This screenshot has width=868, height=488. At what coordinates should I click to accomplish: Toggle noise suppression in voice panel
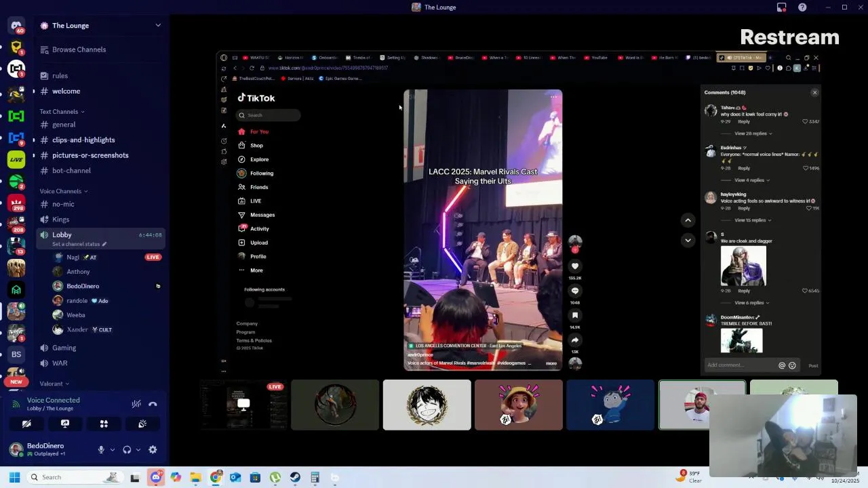(x=136, y=404)
